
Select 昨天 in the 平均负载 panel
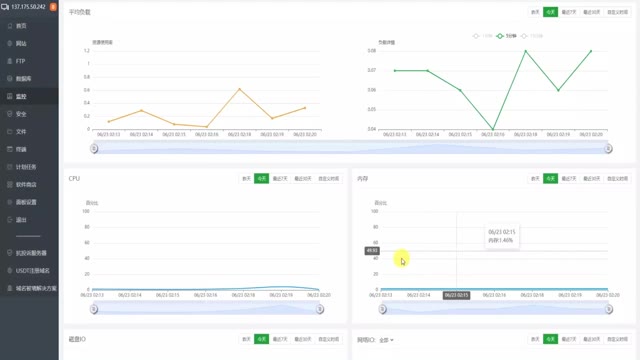(535, 12)
